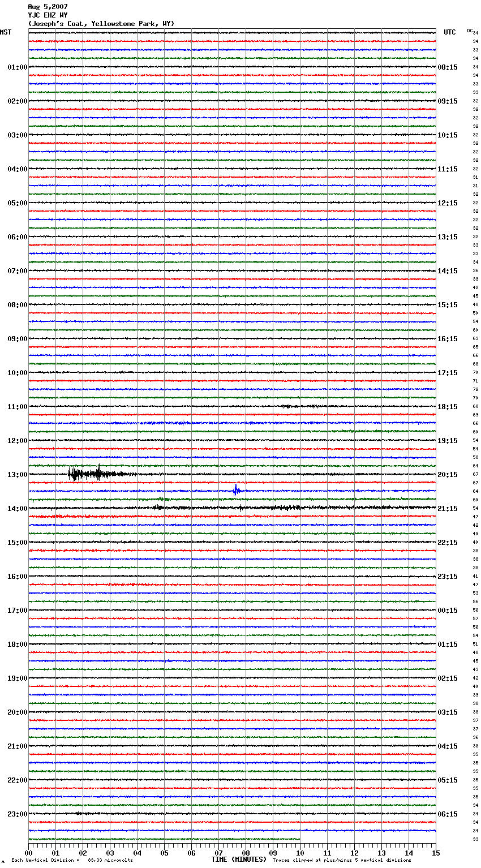Screen dimensions: 481x868
Task: Click the 00:15 UTC time label
Action: point(448,611)
